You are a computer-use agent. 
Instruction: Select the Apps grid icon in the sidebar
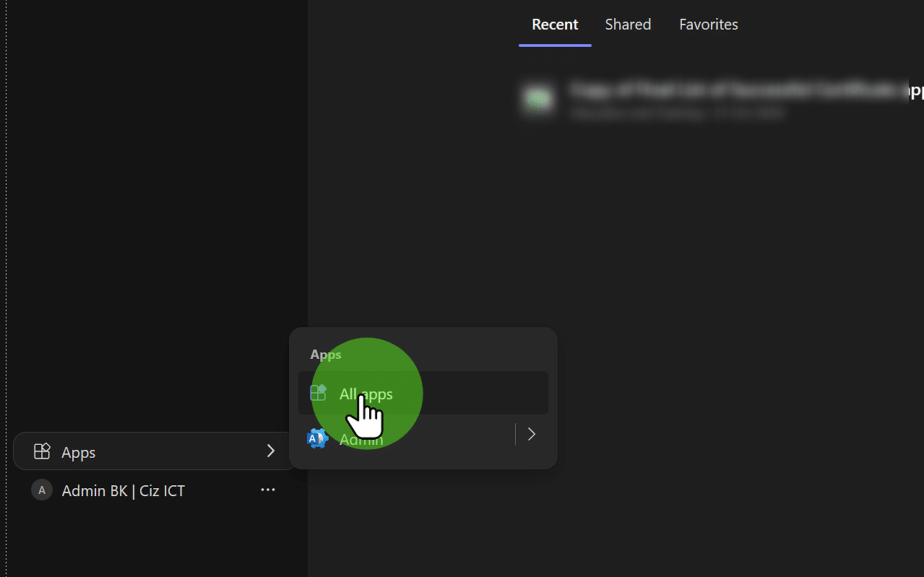(41, 451)
